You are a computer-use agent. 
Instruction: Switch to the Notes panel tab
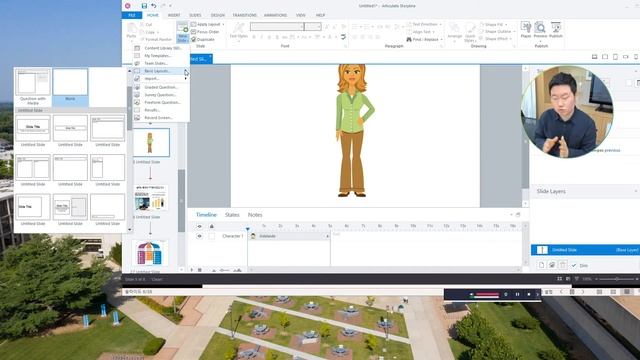point(255,215)
